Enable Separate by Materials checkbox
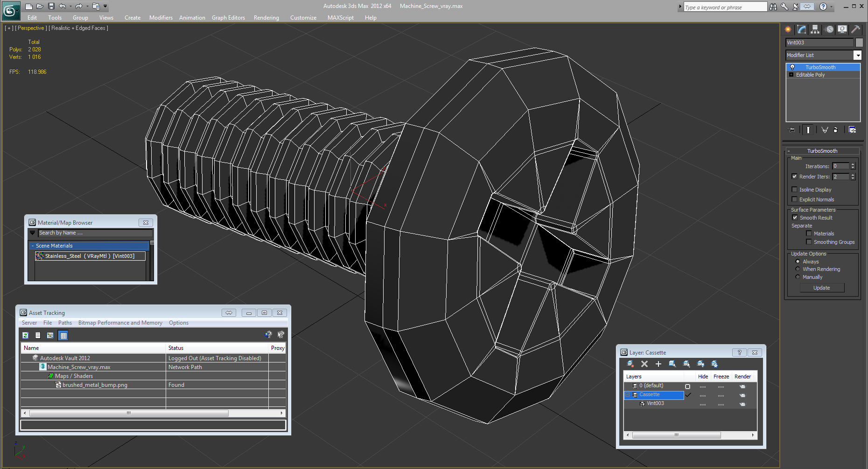This screenshot has width=868, height=469. pos(809,234)
